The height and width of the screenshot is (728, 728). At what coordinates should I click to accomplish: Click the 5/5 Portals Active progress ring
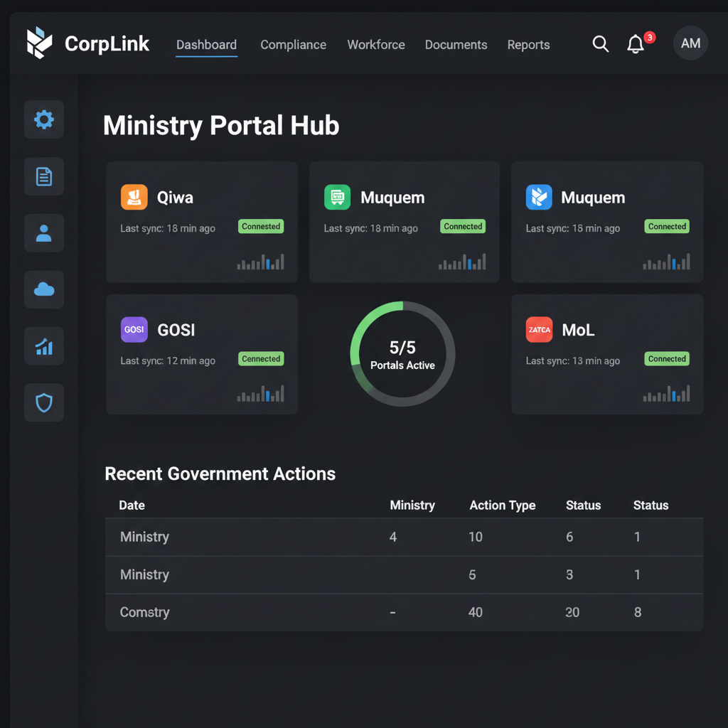[x=402, y=354]
